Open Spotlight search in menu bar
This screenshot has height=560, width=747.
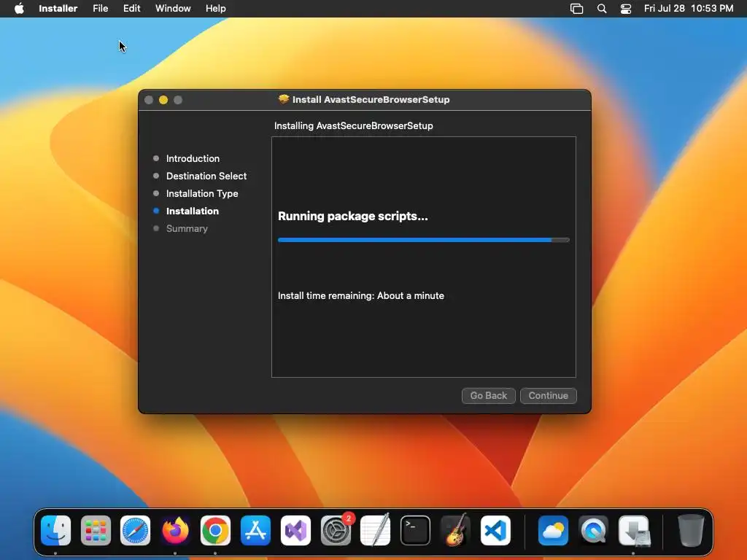pos(602,9)
